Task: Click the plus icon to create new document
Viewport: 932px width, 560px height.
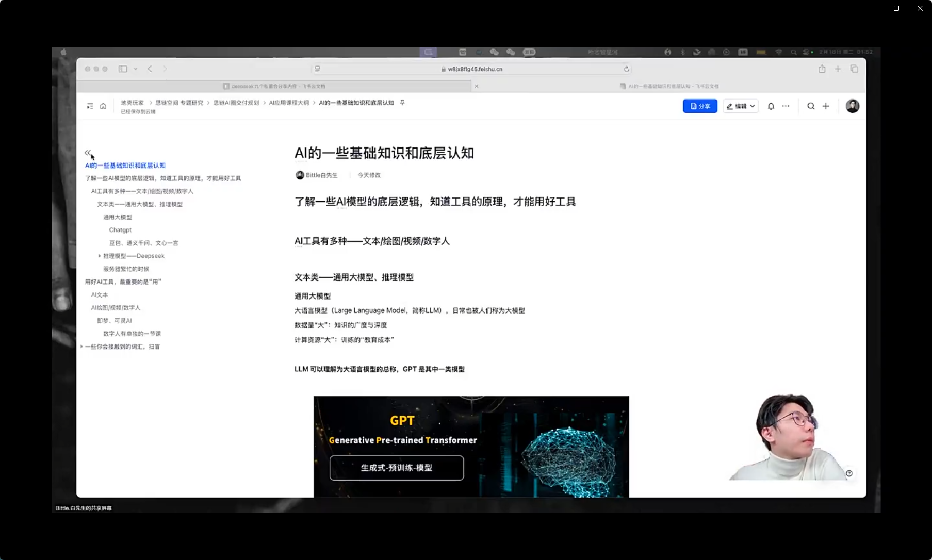Action: 826,106
